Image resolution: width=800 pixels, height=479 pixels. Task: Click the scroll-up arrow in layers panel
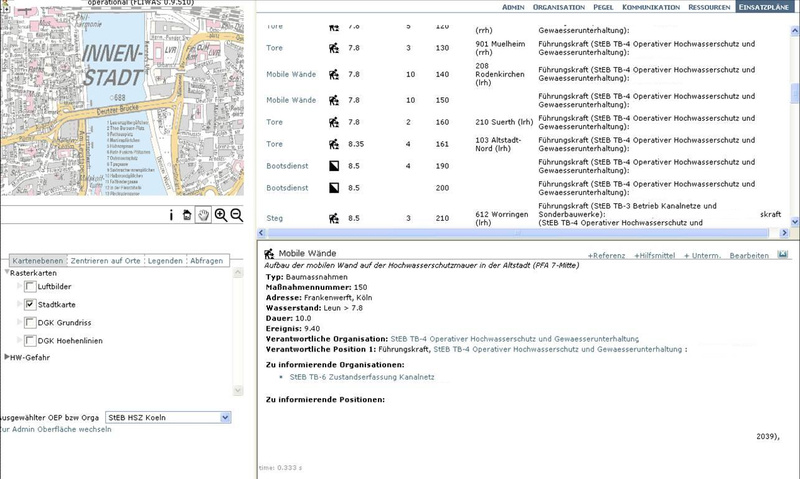(x=238, y=273)
